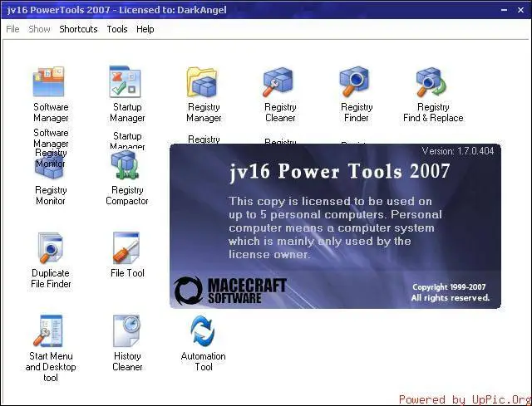This screenshot has height=406, width=532.
Task: Click the Macecraft Software logo
Action: [230, 291]
